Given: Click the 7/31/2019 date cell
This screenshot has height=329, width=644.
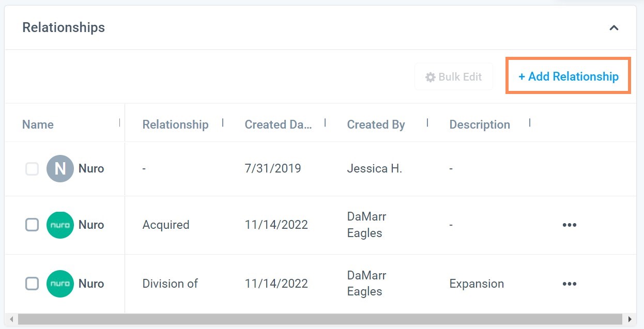Looking at the screenshot, I should [273, 168].
